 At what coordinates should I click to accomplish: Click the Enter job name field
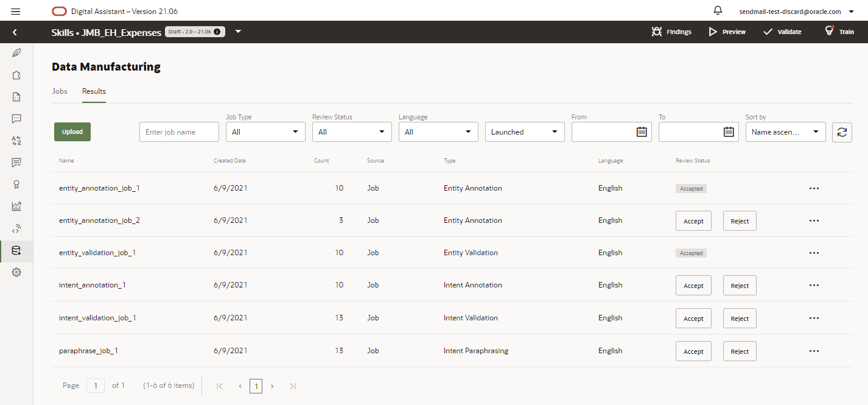(x=179, y=132)
